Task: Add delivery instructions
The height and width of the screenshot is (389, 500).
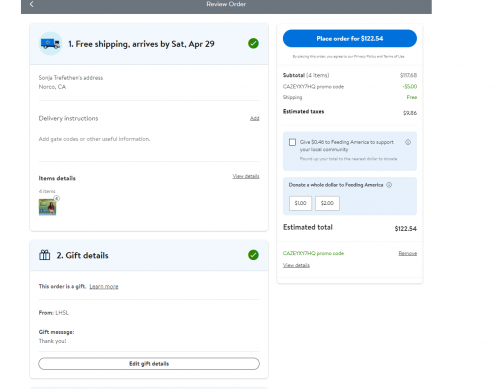Action: (255, 118)
